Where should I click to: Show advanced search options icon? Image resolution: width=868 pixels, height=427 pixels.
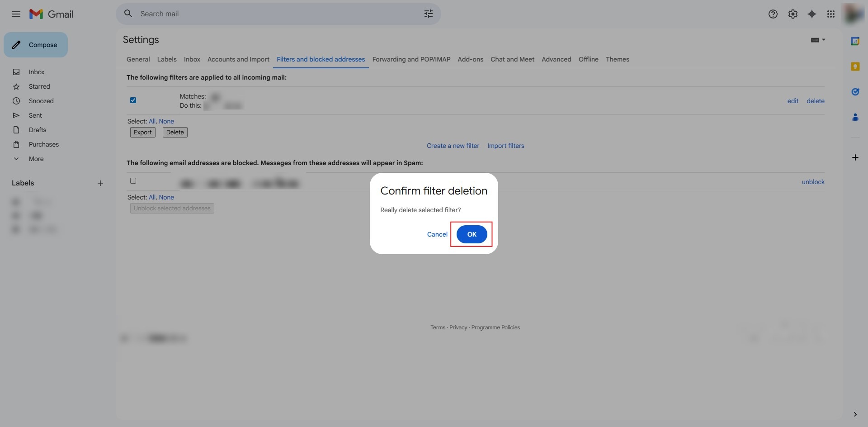(x=428, y=14)
